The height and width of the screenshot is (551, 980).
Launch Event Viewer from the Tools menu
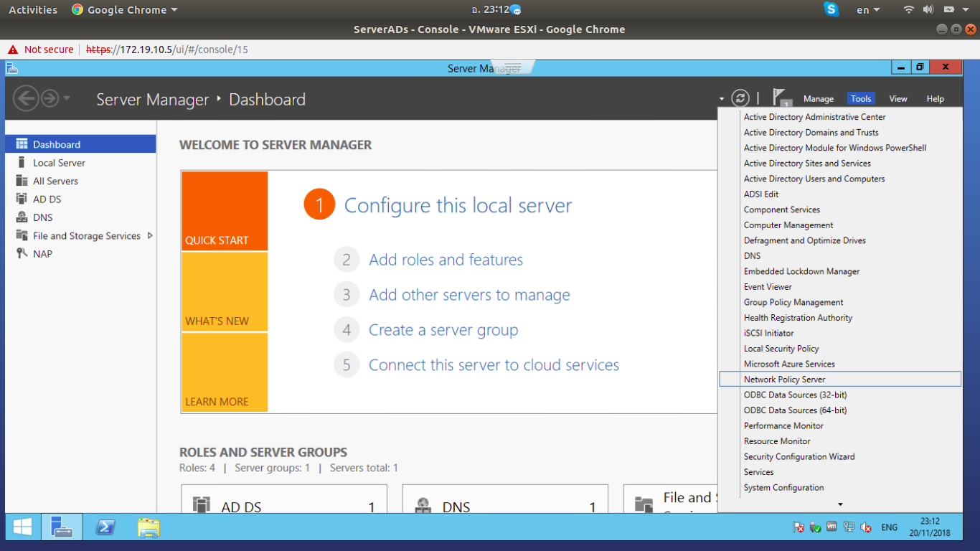point(840,286)
